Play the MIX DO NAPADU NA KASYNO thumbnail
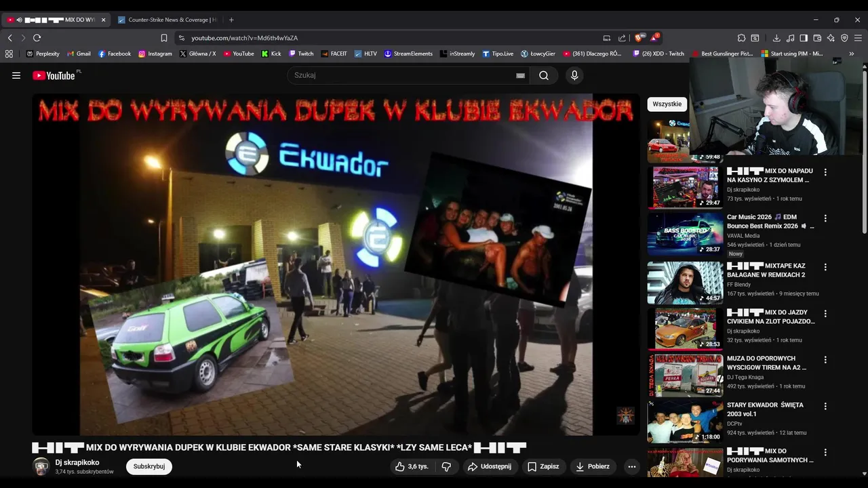The image size is (868, 488). pos(685,187)
